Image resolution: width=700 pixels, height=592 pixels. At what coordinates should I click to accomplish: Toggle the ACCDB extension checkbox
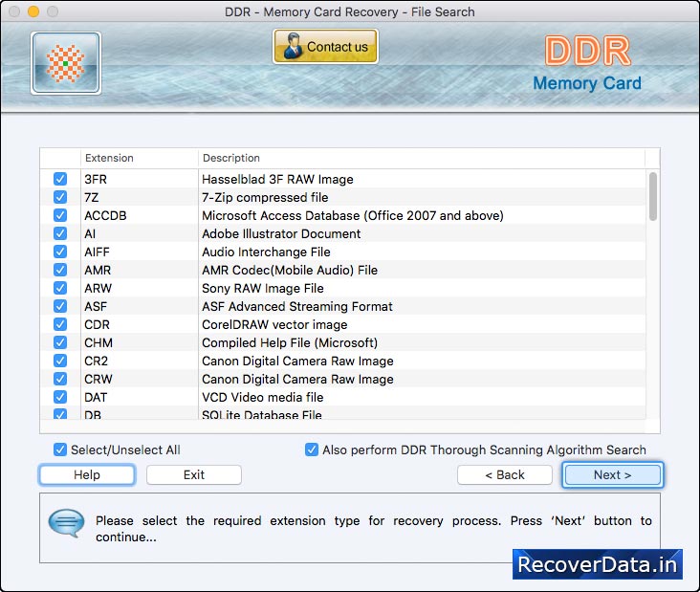click(60, 215)
